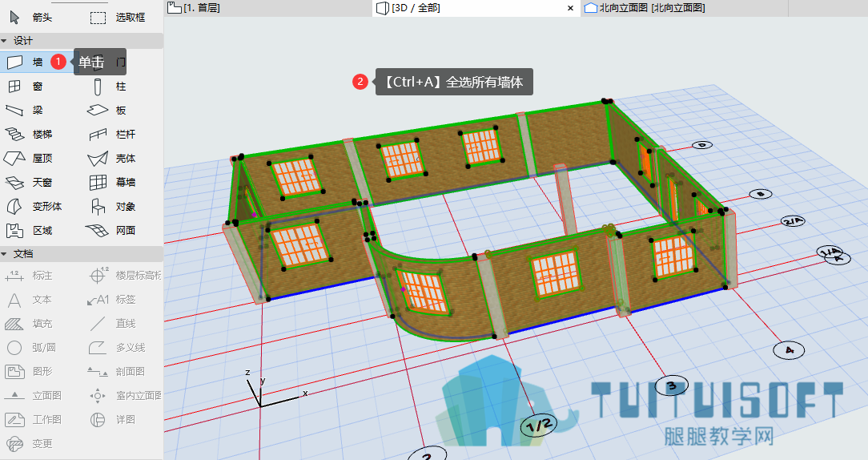Select the Change (变更) tool
This screenshot has width=868, height=460.
29,444
